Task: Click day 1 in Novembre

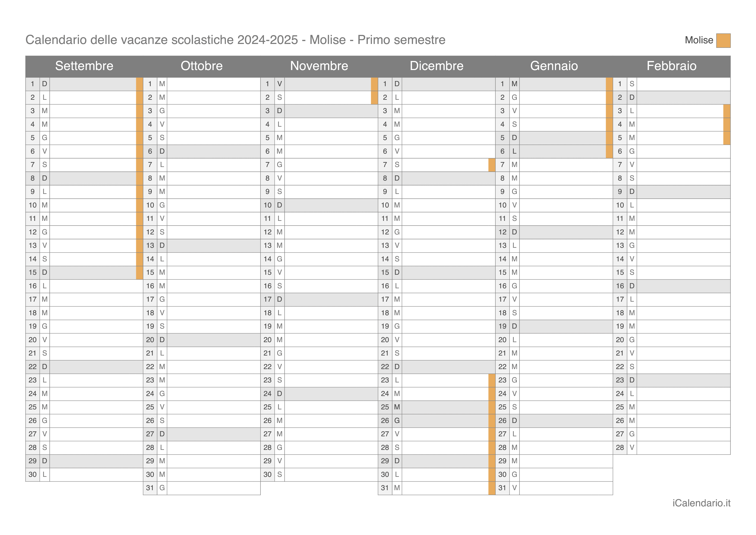Action: pyautogui.click(x=267, y=84)
